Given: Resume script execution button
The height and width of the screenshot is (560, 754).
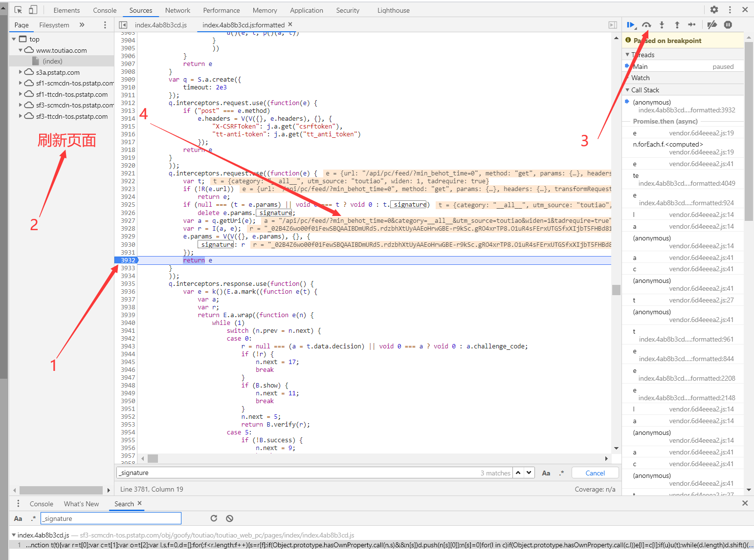Looking at the screenshot, I should 631,25.
